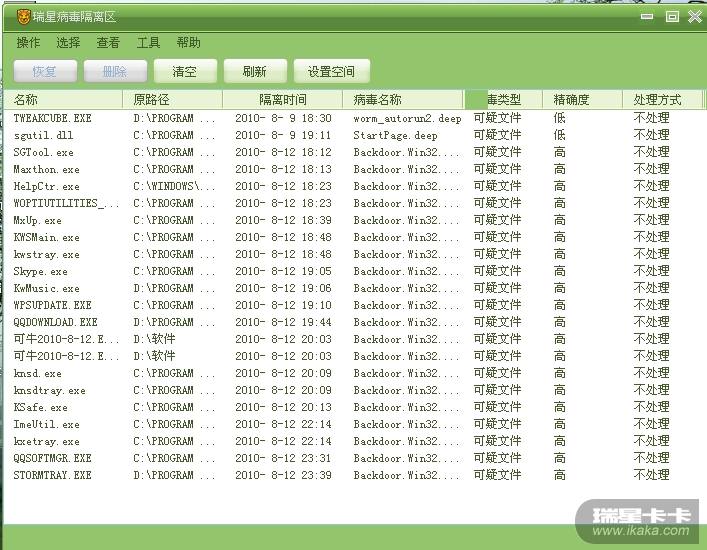The image size is (707, 550).
Task: Click quarantine time 2010-8-9 19:11
Action: [x=283, y=135]
